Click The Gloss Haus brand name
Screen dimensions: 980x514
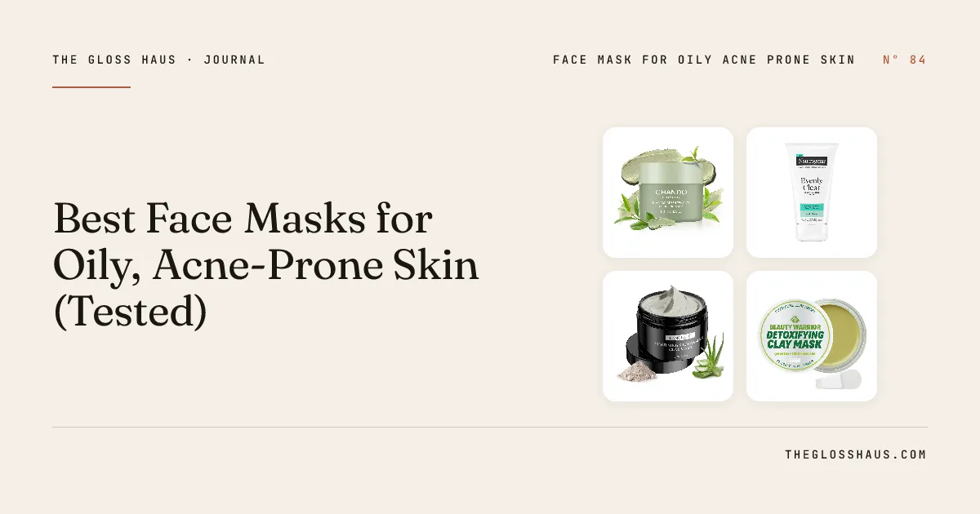pos(114,60)
